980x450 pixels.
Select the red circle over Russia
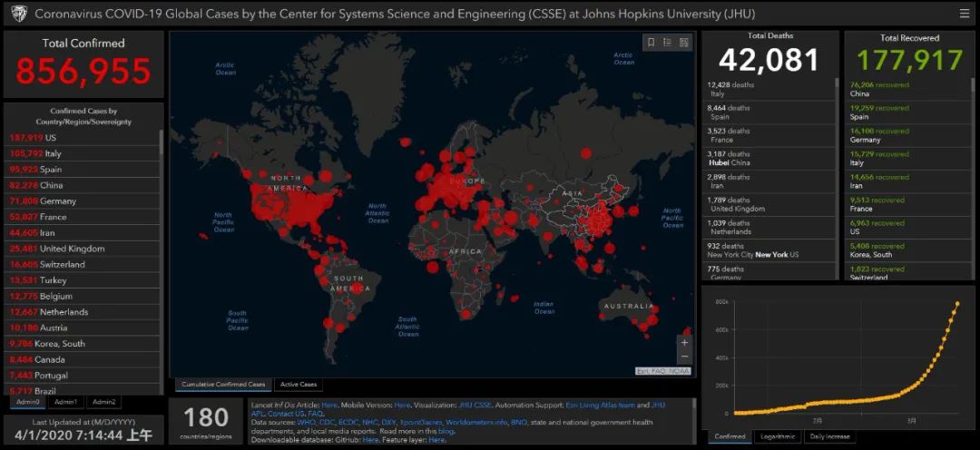(585, 153)
